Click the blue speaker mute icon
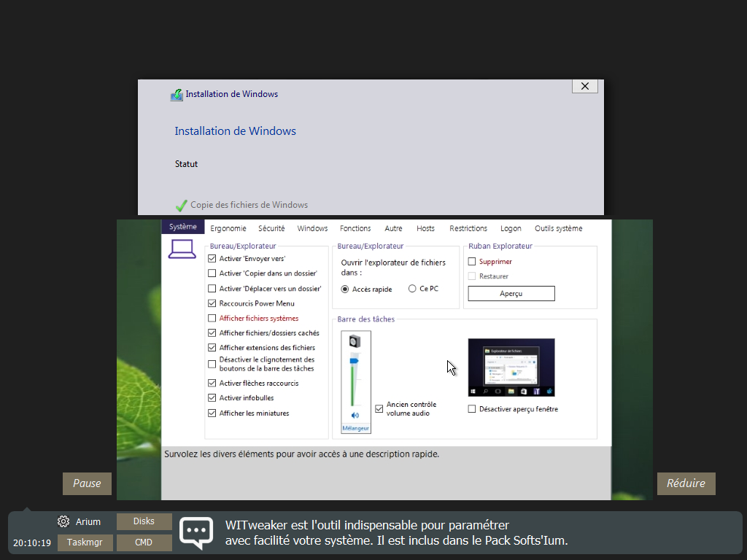Image resolution: width=747 pixels, height=560 pixels. (x=355, y=415)
